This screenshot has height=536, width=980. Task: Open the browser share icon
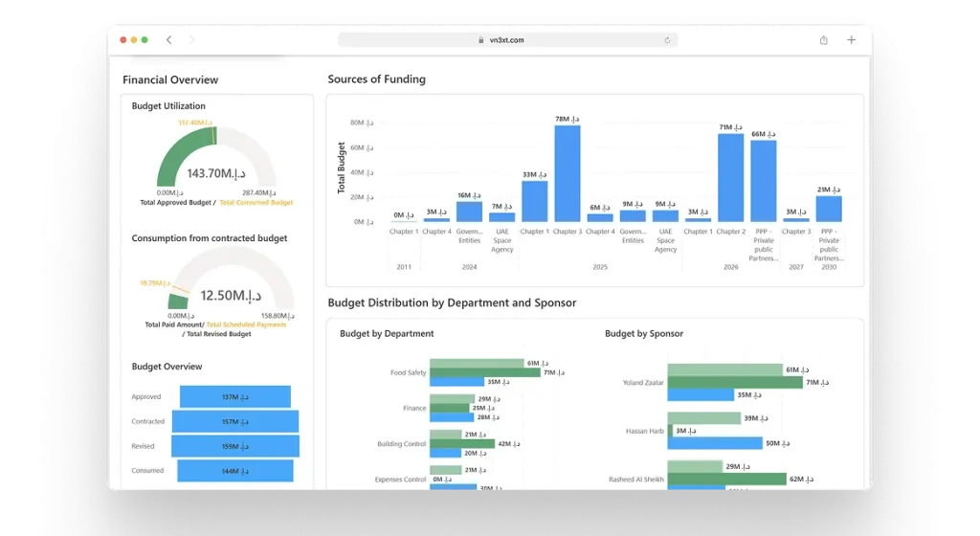pyautogui.click(x=823, y=40)
